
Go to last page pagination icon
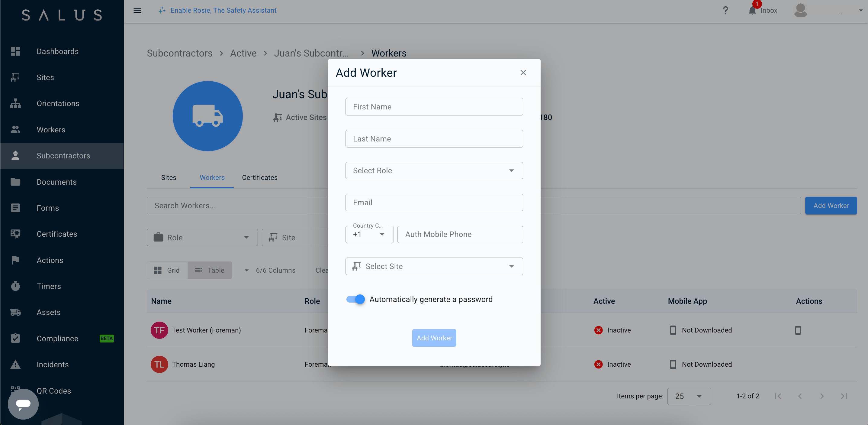[844, 396]
